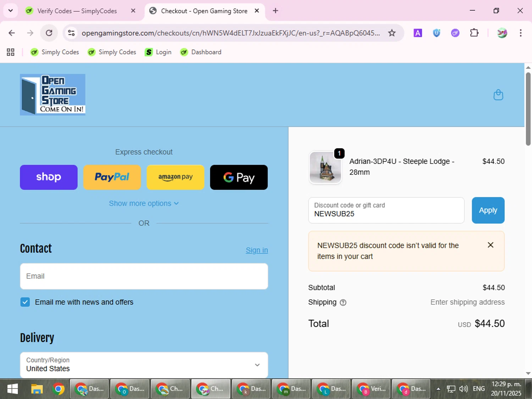Open the Chrome profile avatar

tap(502, 33)
